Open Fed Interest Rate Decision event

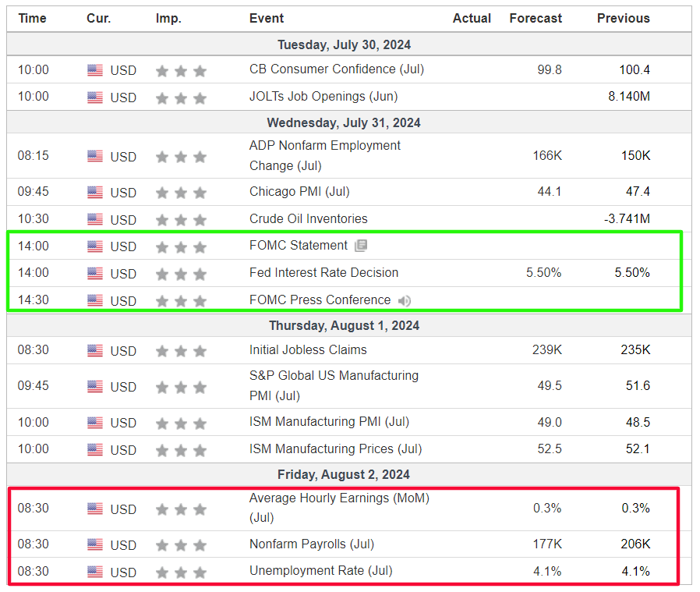point(323,272)
